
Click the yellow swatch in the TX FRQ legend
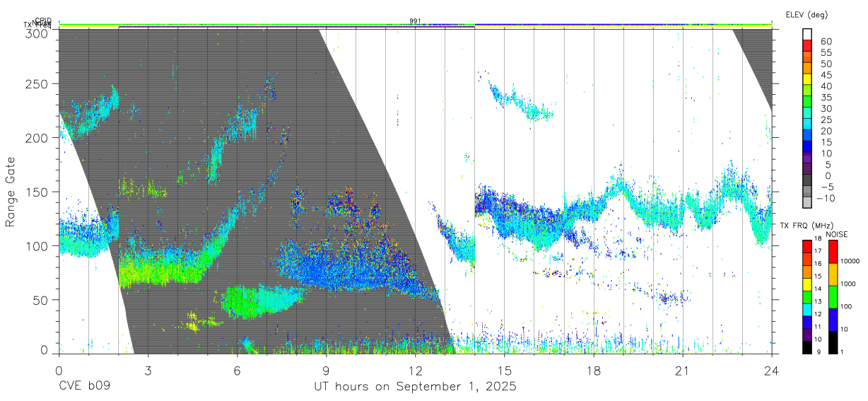click(x=807, y=283)
